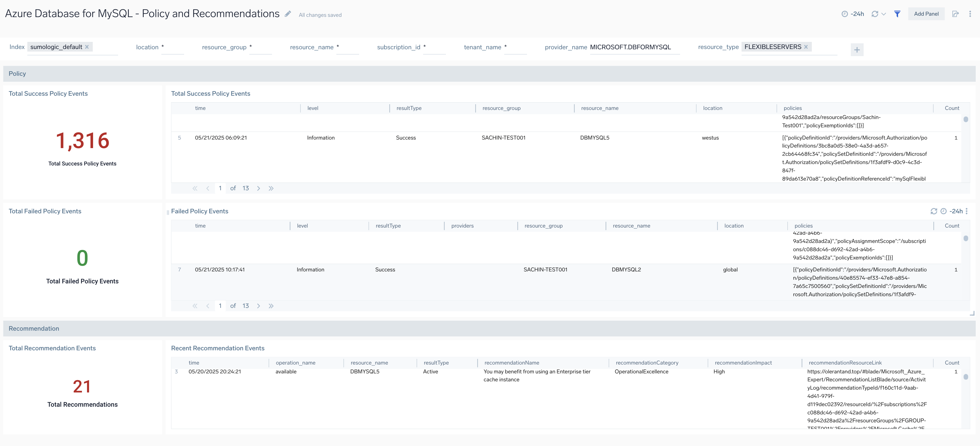This screenshot has height=446, width=980.
Task: Sort Success Policy table by policies column
Action: coord(792,108)
